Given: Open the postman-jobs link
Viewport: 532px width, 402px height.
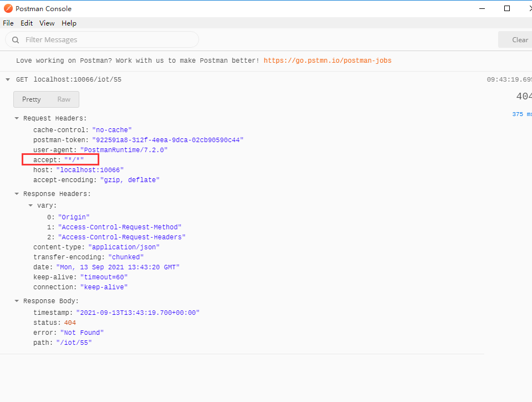Looking at the screenshot, I should click(x=327, y=61).
